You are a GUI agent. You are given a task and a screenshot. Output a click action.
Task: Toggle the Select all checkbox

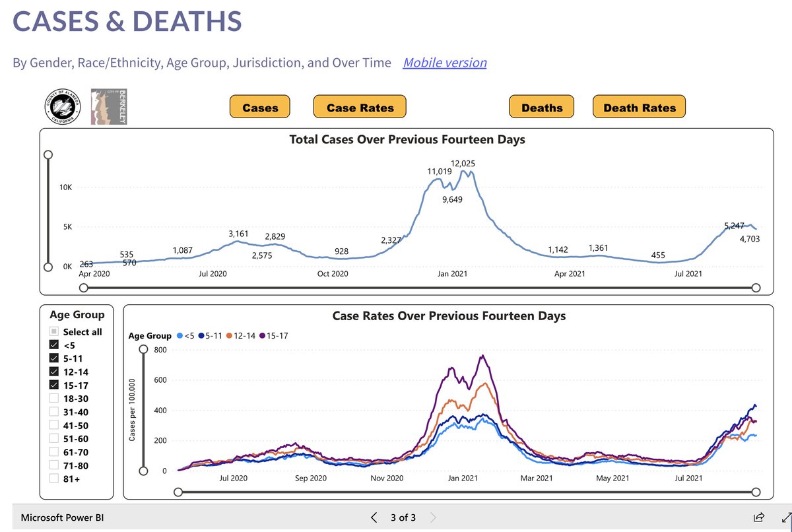pos(53,331)
